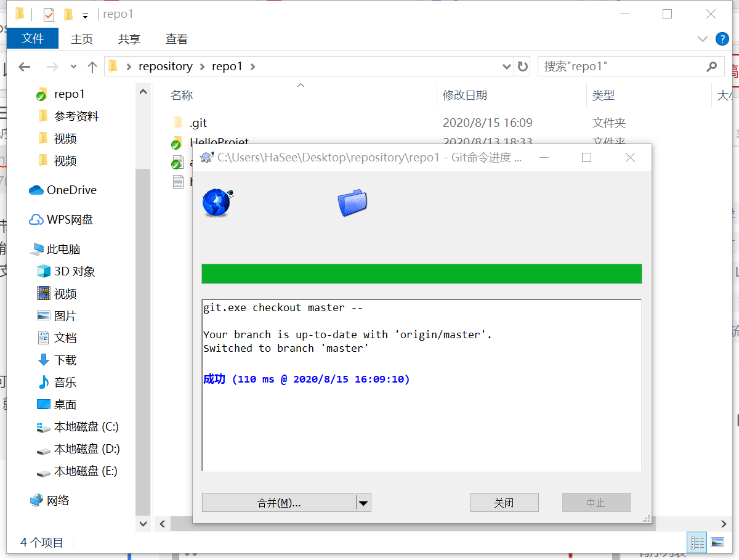
Task: Open the 文件 ribbon tab
Action: pyautogui.click(x=33, y=38)
